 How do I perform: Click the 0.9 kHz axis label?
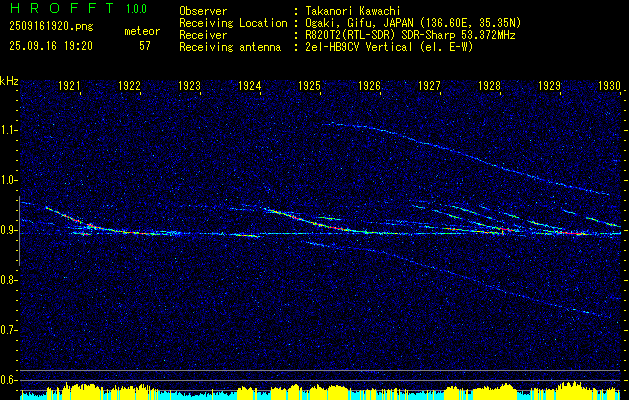[x=8, y=230]
